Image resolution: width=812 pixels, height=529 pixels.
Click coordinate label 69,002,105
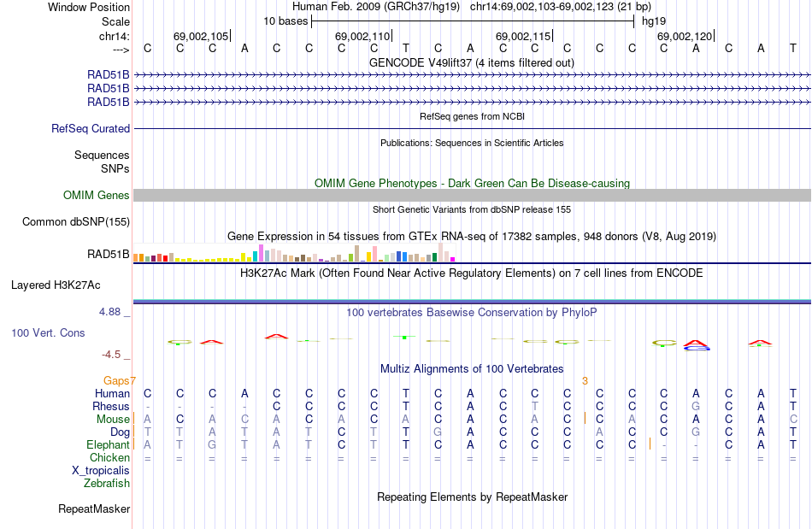coord(201,36)
